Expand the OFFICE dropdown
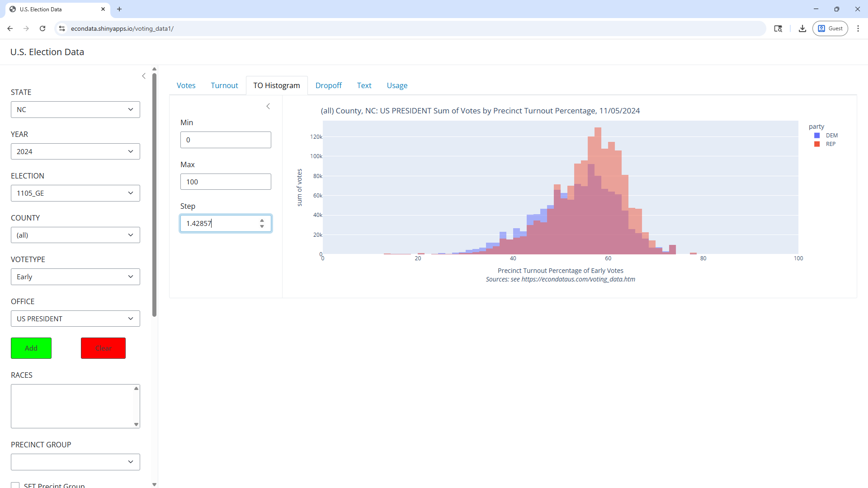 (x=75, y=319)
